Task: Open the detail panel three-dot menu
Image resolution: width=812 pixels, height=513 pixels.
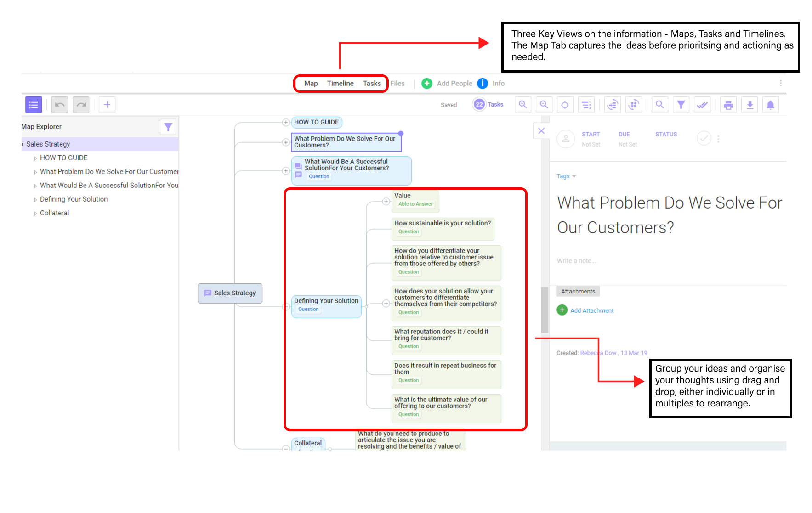Action: [718, 139]
